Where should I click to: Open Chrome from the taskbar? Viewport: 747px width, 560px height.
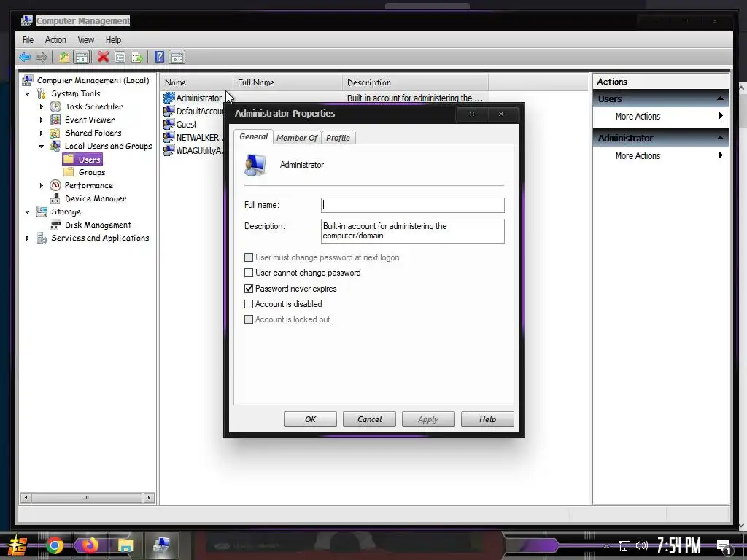55,545
